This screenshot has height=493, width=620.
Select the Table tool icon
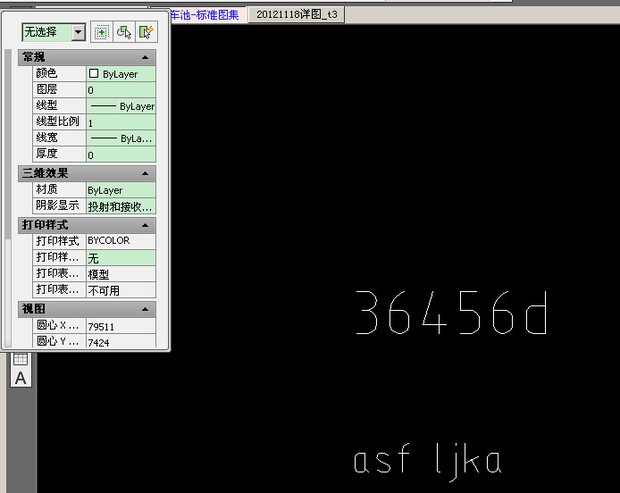[20, 359]
